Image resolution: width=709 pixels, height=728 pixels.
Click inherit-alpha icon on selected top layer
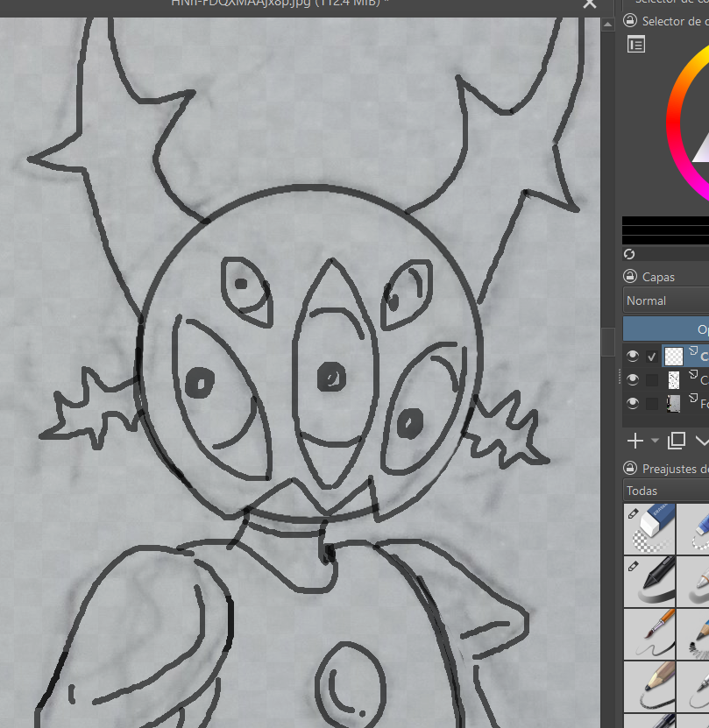pyautogui.click(x=692, y=350)
